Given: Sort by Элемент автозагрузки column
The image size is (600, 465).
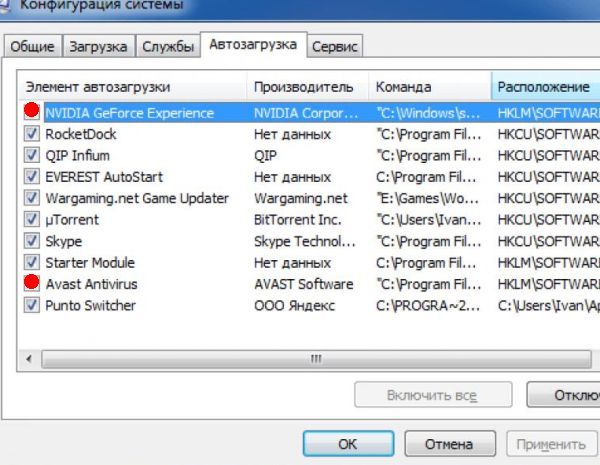Looking at the screenshot, I should click(x=132, y=87).
